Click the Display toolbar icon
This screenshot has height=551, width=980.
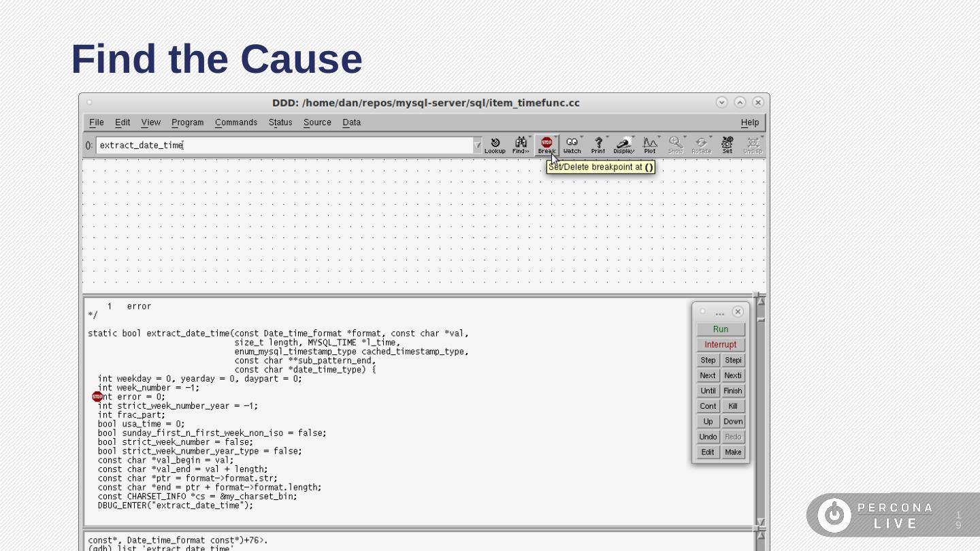pyautogui.click(x=624, y=145)
